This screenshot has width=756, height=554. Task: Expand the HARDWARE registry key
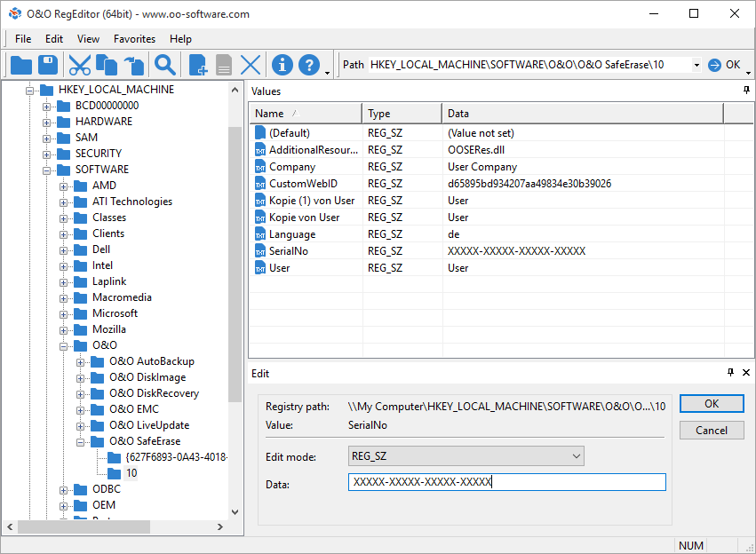pos(47,122)
